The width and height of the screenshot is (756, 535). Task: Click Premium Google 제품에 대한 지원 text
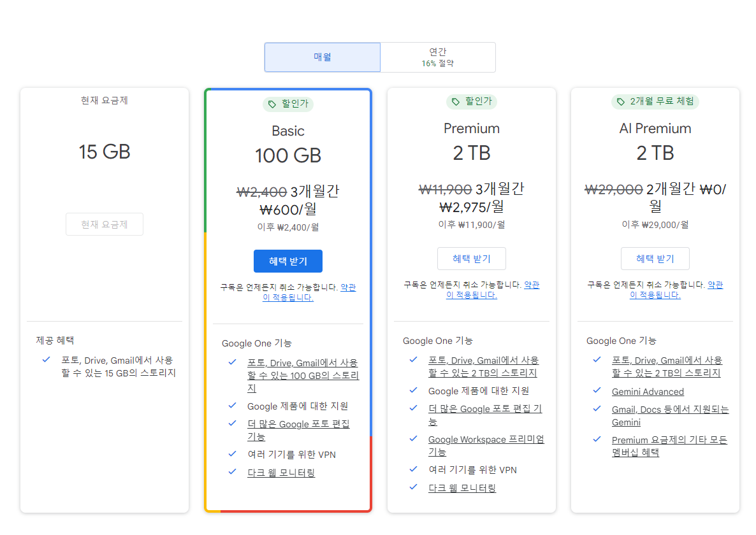478,390
